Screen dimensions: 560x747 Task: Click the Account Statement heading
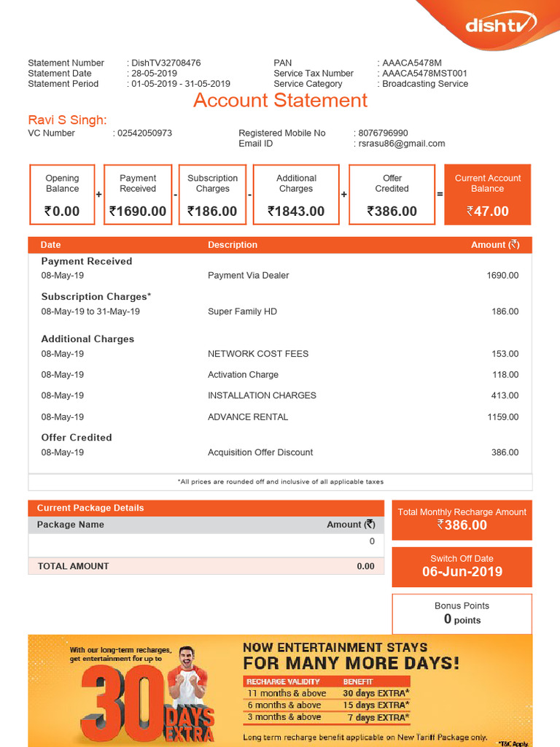[280, 101]
